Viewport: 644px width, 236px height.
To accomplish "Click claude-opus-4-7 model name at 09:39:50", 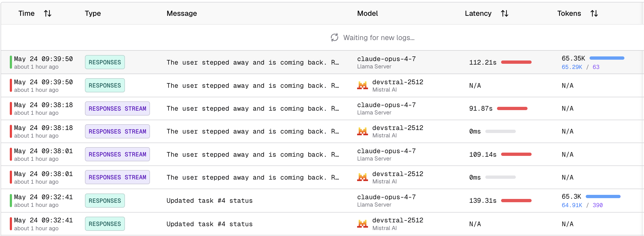I will point(387,59).
